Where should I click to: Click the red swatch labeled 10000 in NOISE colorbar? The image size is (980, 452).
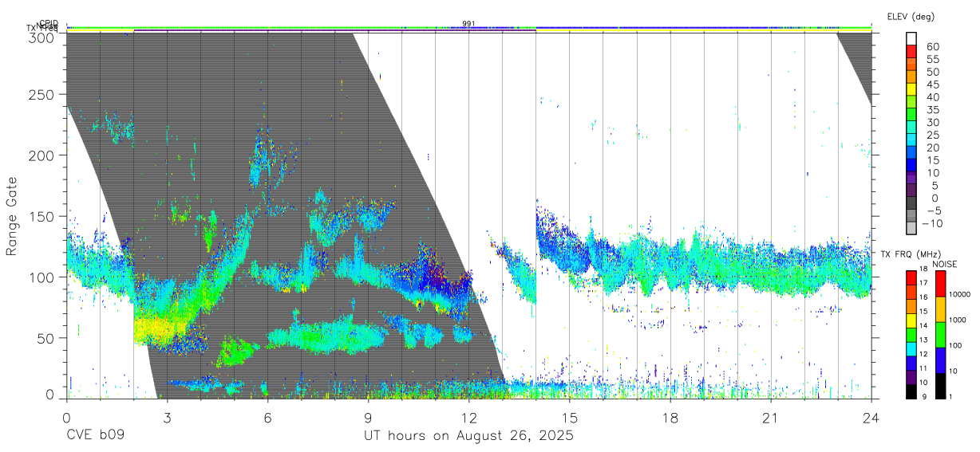[939, 284]
